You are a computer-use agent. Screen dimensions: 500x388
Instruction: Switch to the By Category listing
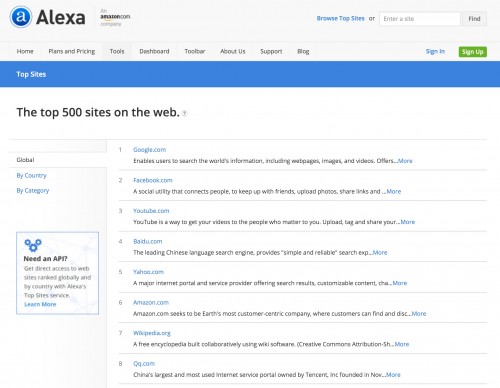pyautogui.click(x=33, y=191)
